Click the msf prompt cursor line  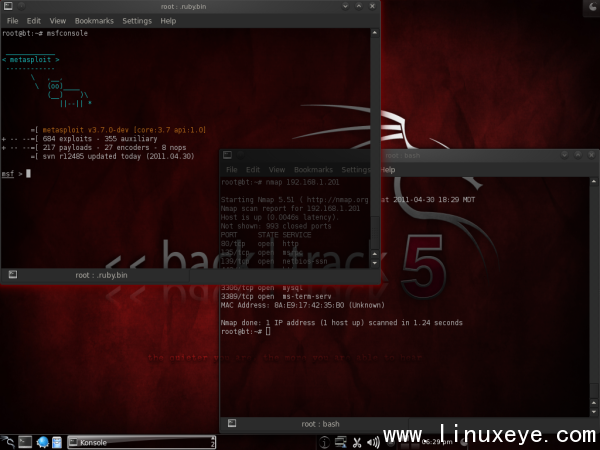click(16, 174)
